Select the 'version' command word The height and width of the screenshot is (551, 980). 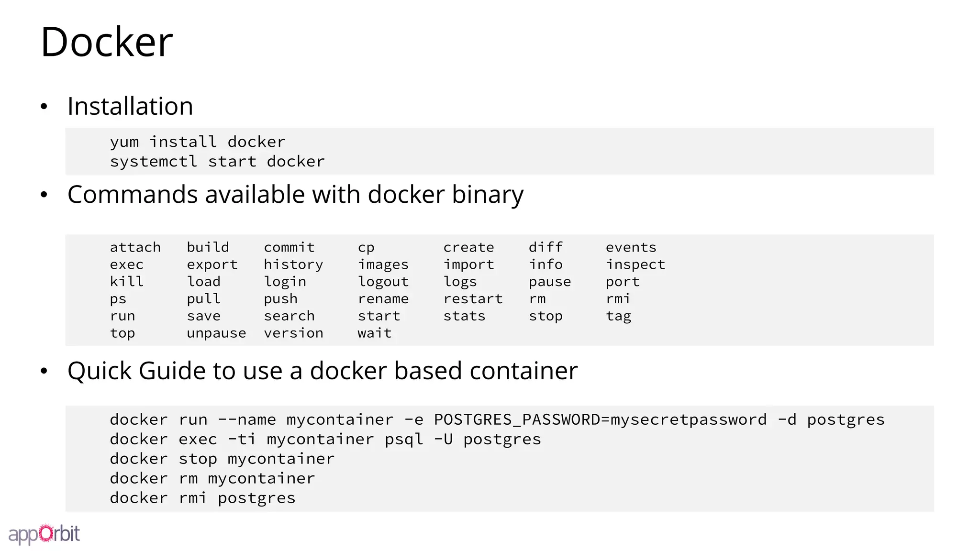click(x=293, y=333)
